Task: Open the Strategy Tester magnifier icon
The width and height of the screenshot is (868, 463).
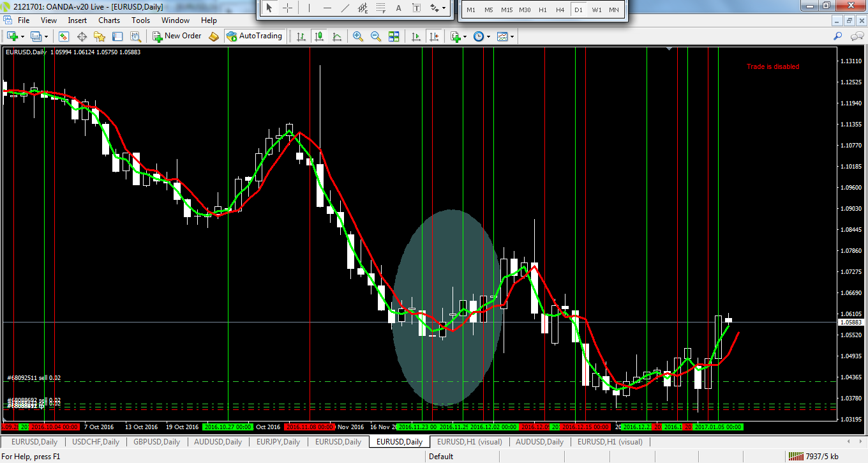Action: [135, 36]
